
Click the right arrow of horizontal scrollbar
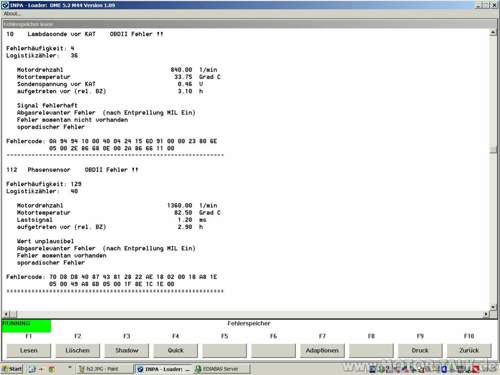(x=486, y=314)
